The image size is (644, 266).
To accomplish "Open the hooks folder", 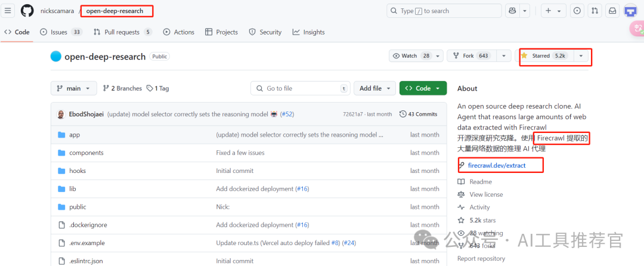I will (78, 171).
